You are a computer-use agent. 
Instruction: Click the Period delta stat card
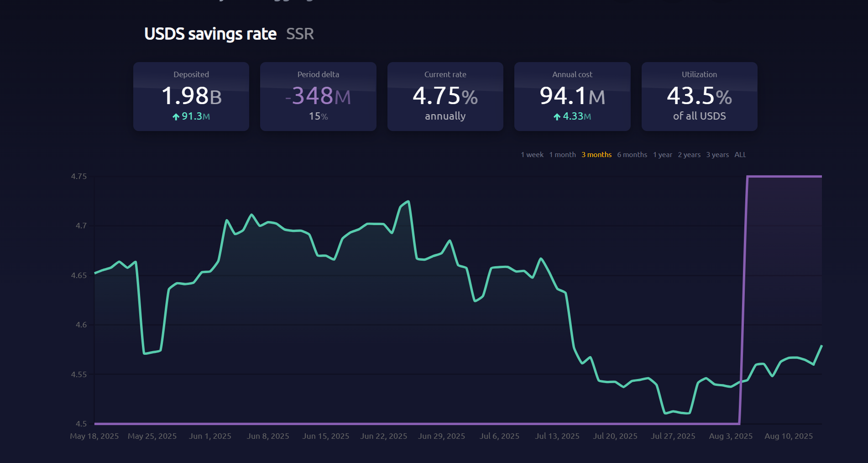coord(318,96)
